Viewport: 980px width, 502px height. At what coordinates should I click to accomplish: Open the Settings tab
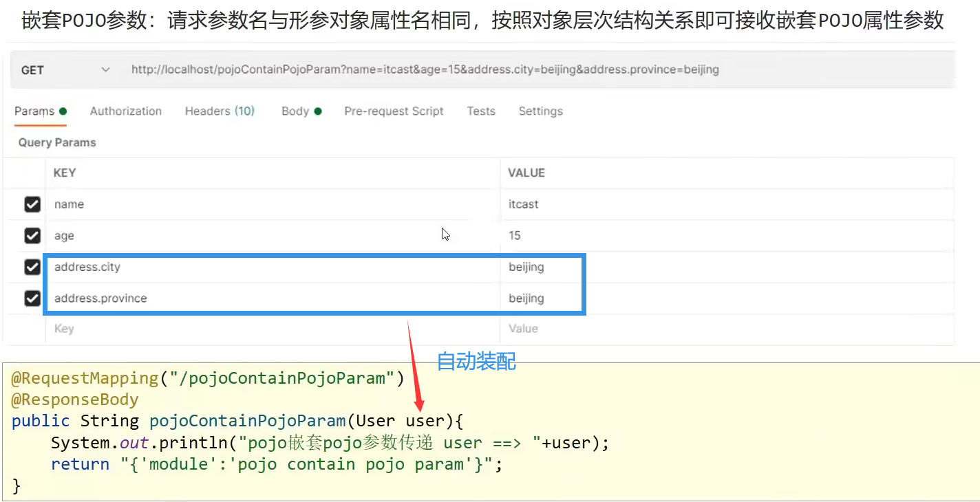coord(540,111)
